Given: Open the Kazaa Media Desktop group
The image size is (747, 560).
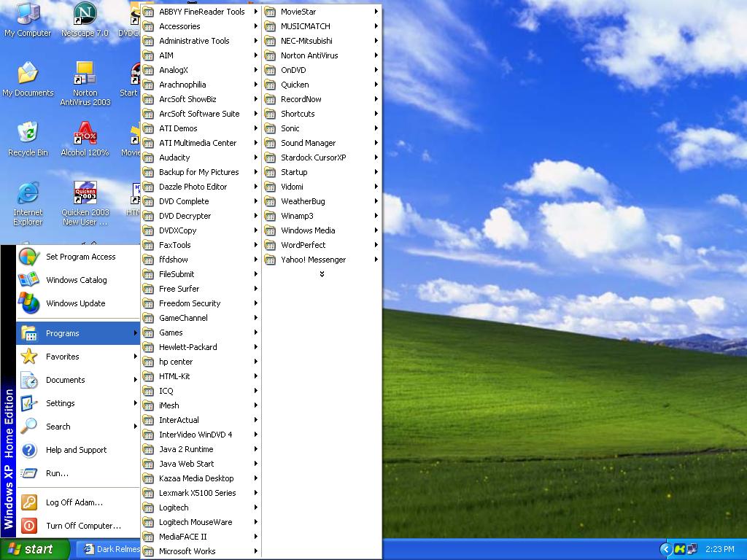Looking at the screenshot, I should 201,478.
